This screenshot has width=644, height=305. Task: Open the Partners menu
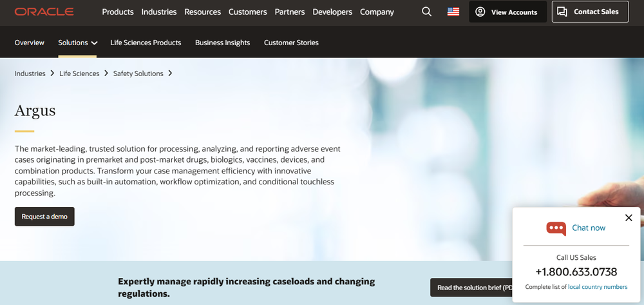(x=290, y=12)
